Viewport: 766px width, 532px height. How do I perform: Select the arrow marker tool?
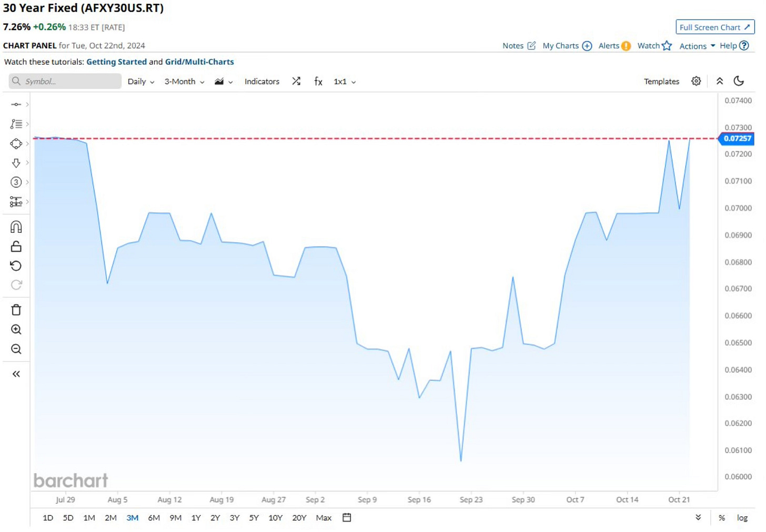(16, 163)
